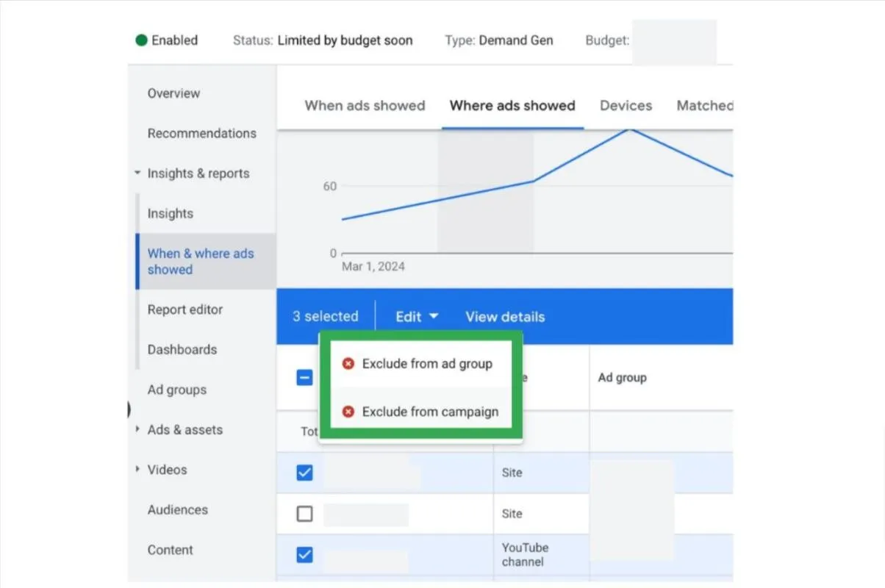Uncheck the checked Site row checkbox

tap(304, 473)
